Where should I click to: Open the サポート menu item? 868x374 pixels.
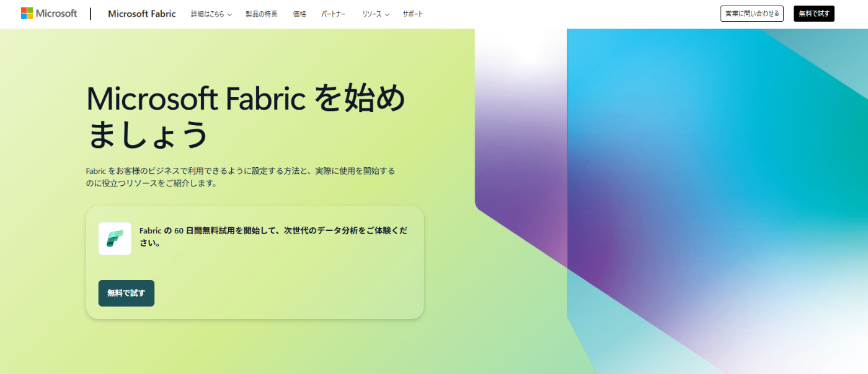click(413, 14)
